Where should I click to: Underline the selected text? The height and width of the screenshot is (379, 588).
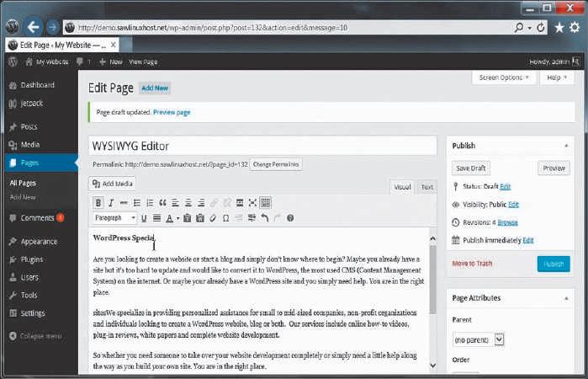(x=144, y=218)
